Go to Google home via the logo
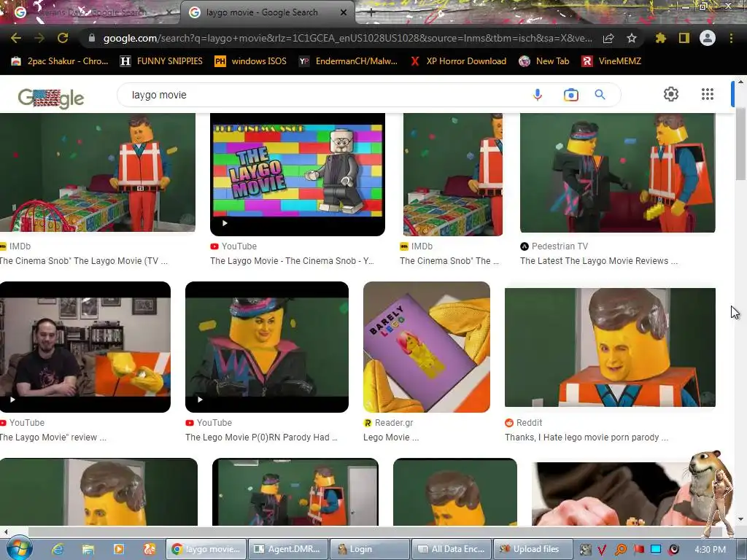747x560 pixels. (51, 98)
